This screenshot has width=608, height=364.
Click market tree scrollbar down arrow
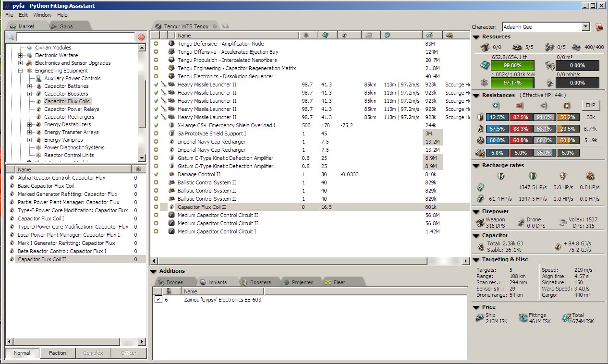tap(142, 158)
